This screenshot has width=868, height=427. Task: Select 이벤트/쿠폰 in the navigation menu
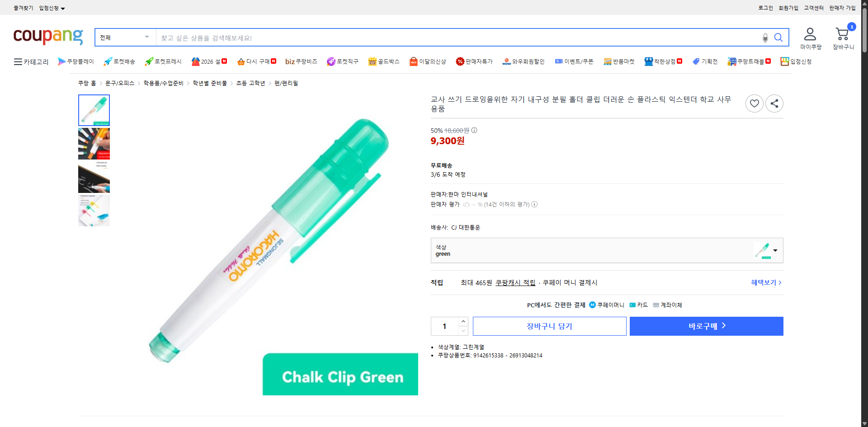click(579, 61)
